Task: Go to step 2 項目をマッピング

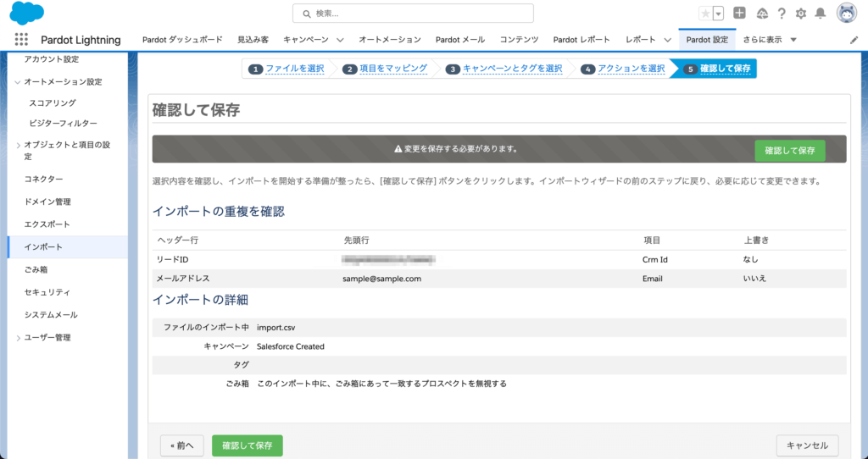Action: coord(393,69)
